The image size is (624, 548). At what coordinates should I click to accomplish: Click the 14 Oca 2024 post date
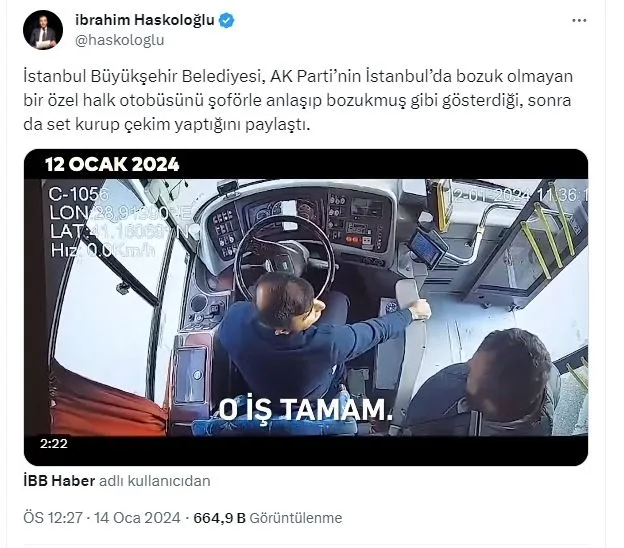click(x=137, y=518)
